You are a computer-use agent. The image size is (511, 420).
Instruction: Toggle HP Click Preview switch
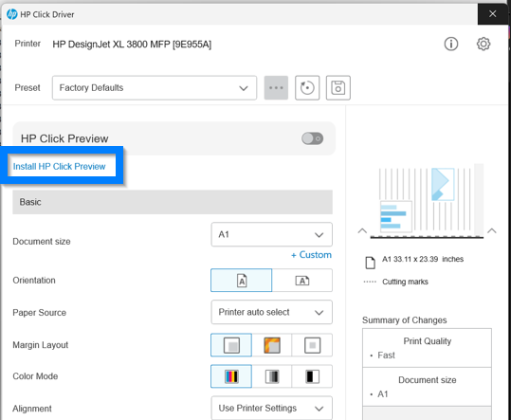(312, 138)
